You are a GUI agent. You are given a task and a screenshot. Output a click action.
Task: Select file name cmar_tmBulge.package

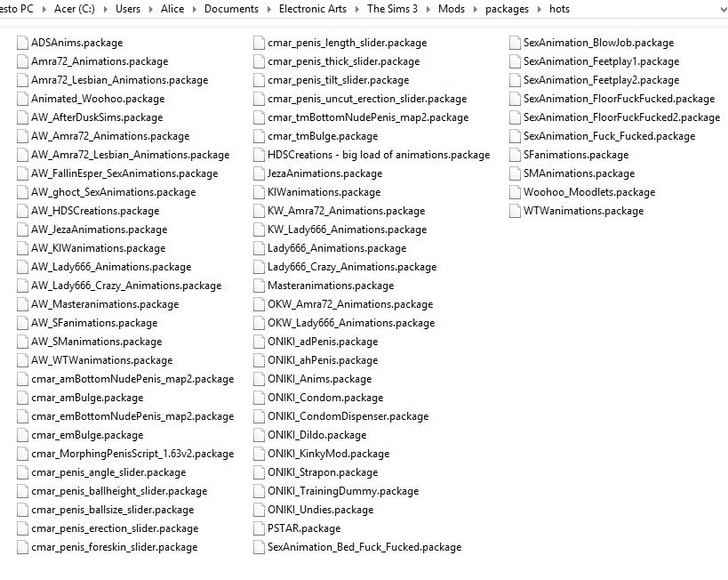pos(323,136)
